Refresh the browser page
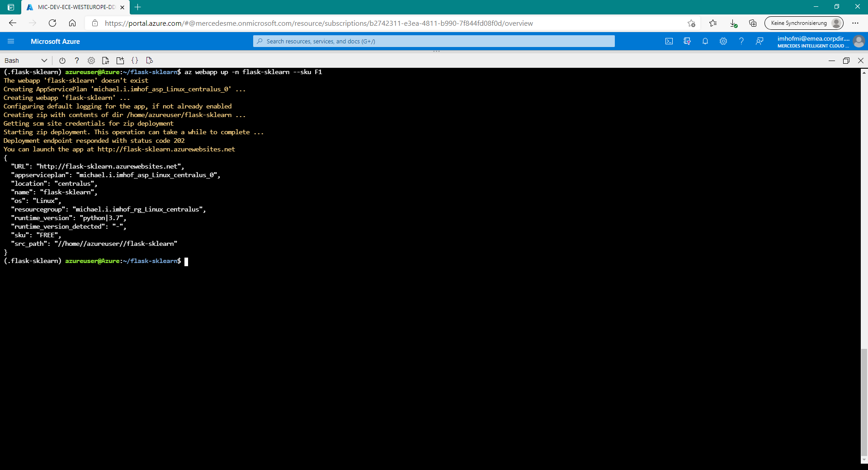Screen dimensions: 868x470 coord(52,23)
